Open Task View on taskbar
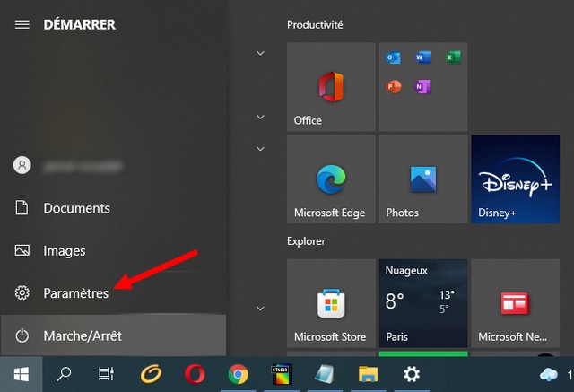574x392 pixels. (x=106, y=374)
